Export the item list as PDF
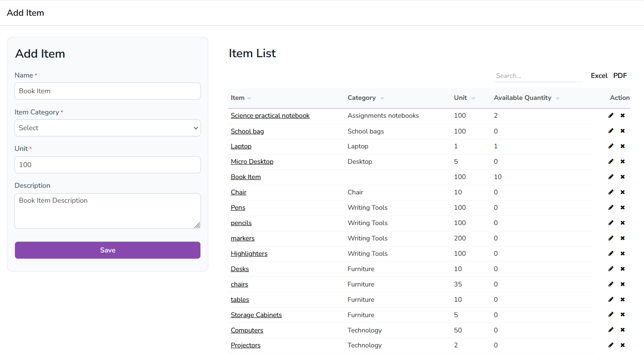The height and width of the screenshot is (354, 644). (620, 75)
